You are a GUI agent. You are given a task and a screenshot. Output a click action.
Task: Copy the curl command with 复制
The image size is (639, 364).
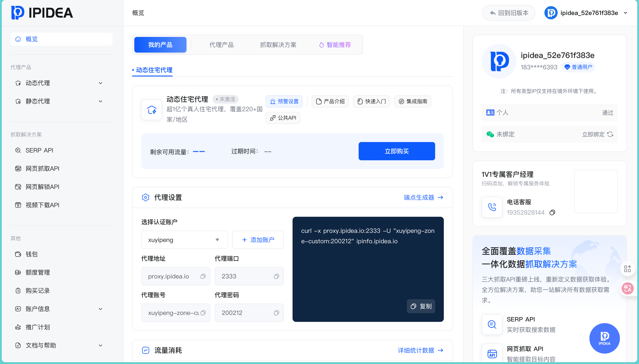[x=421, y=306]
